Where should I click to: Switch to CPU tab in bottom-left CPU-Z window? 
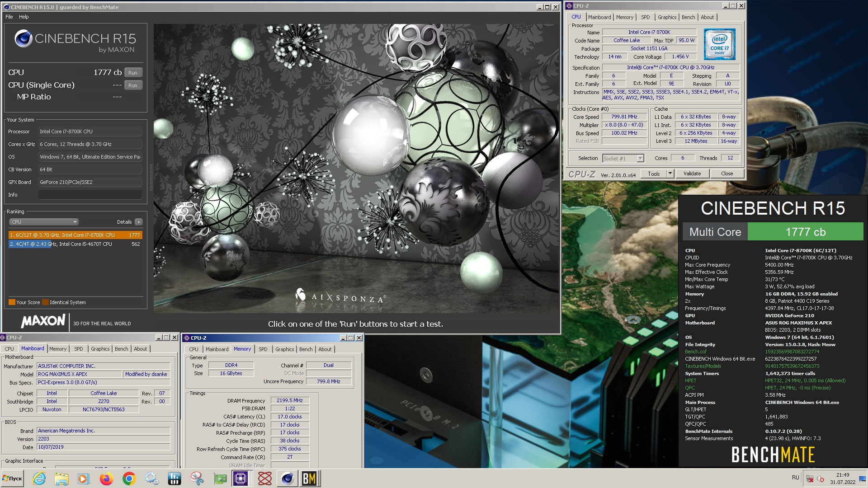9,349
